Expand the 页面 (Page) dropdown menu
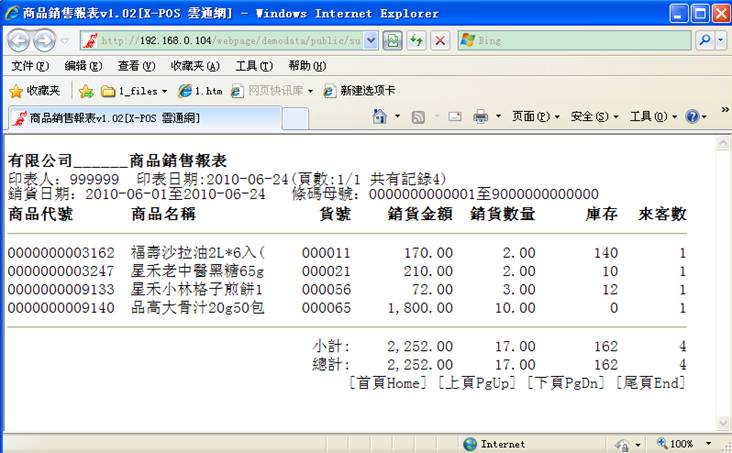 (536, 117)
